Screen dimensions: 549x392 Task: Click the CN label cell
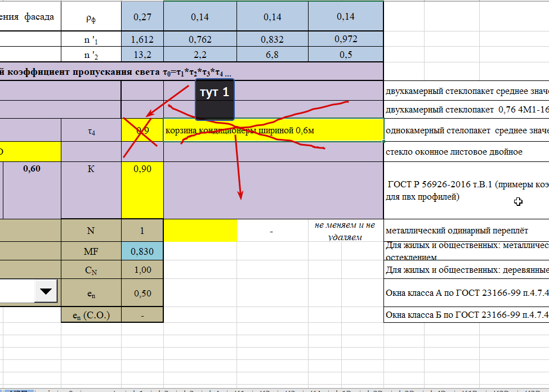click(91, 269)
